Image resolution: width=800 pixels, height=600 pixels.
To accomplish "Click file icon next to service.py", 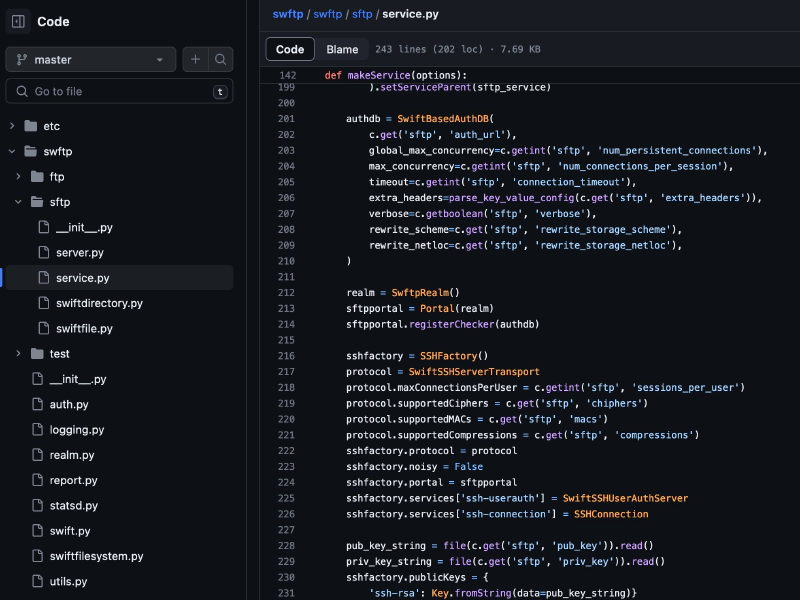I will click(44, 278).
